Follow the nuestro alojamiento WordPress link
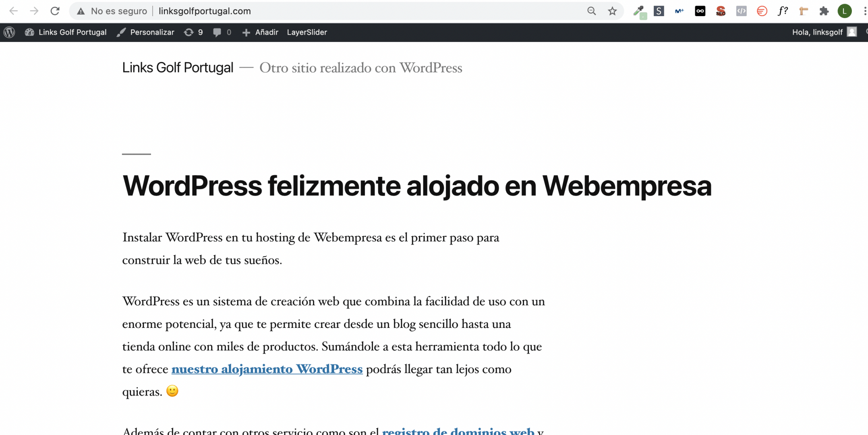Screen dimensions: 868x435 (x=267, y=369)
